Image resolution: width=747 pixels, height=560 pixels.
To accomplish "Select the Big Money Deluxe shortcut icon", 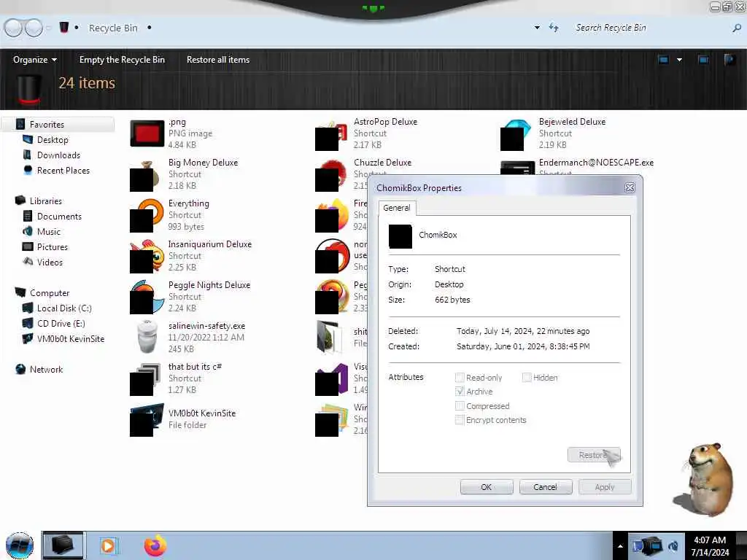I will coord(145,175).
